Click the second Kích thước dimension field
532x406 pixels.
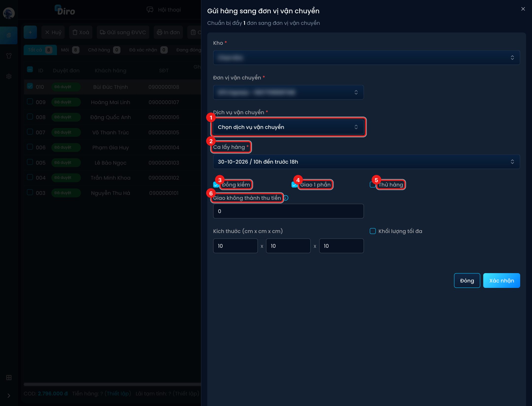(x=288, y=246)
